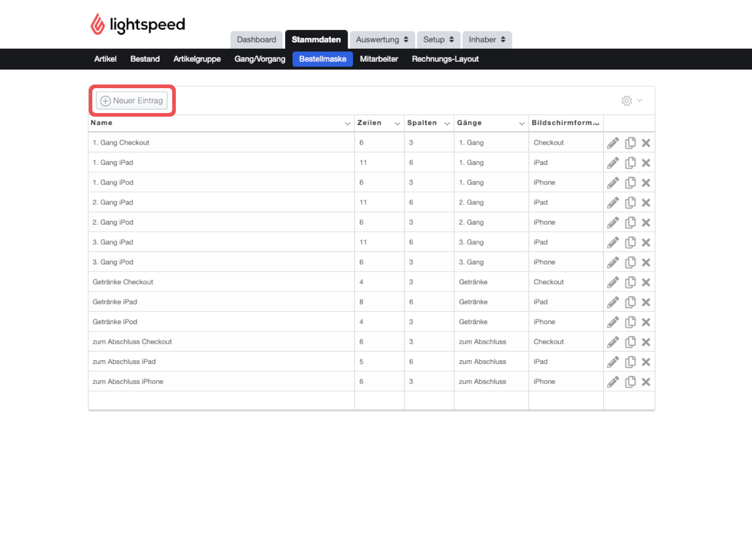Remove the 3. Gang iPad entry

(x=646, y=243)
